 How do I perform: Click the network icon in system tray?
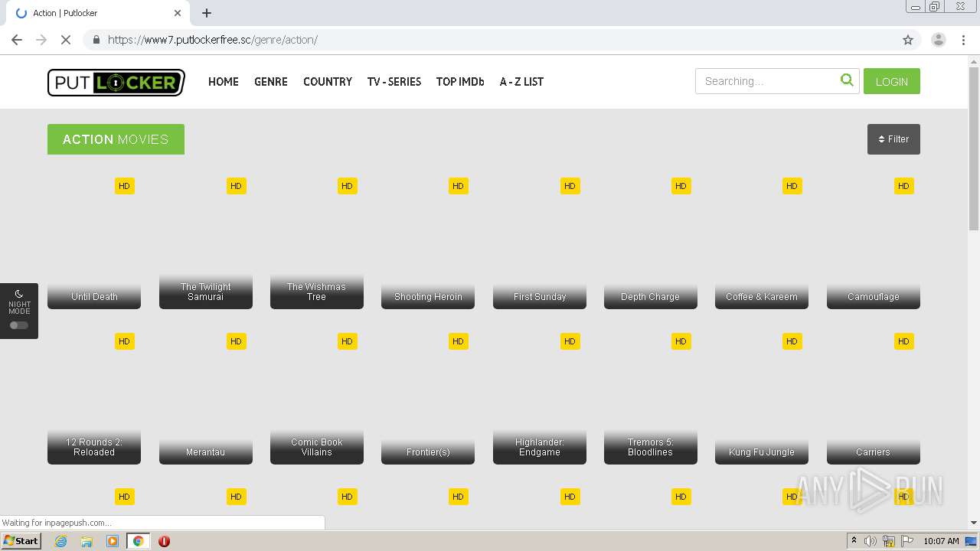(889, 541)
